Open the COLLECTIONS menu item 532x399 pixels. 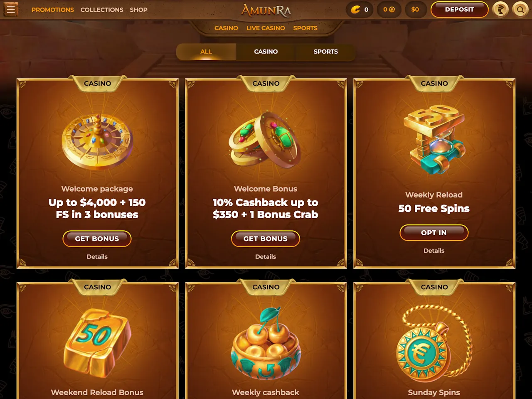(102, 10)
